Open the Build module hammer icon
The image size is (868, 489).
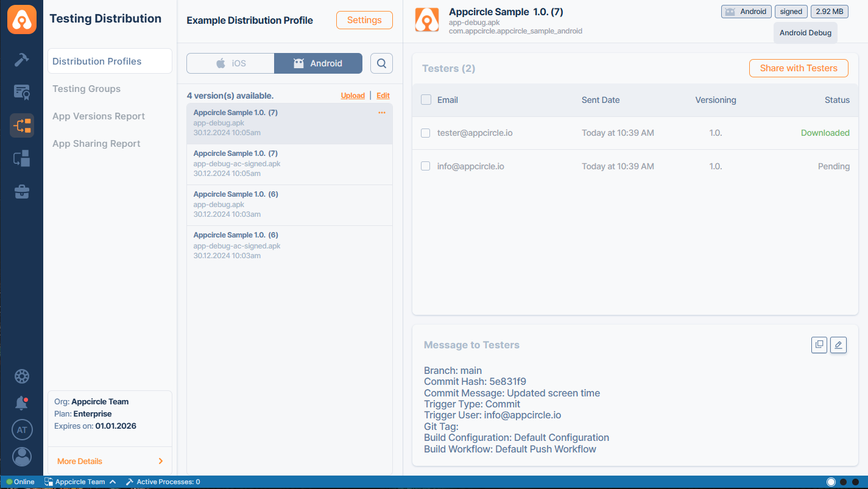[x=21, y=59]
